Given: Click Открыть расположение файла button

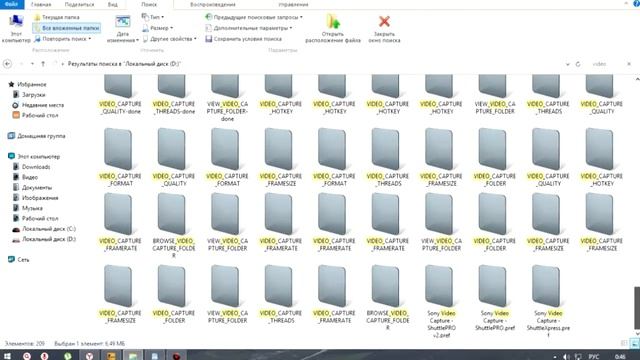Looking at the screenshot, I should (x=333, y=29).
